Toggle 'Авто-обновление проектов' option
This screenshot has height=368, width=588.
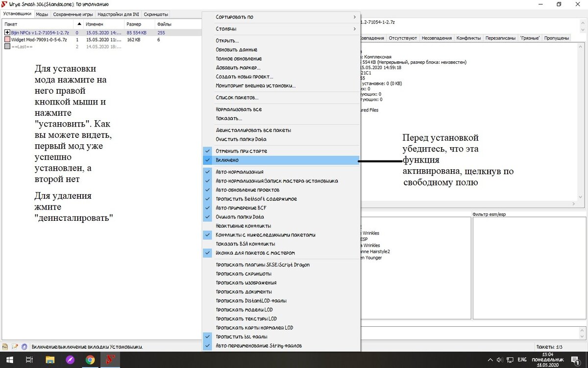[281, 190]
